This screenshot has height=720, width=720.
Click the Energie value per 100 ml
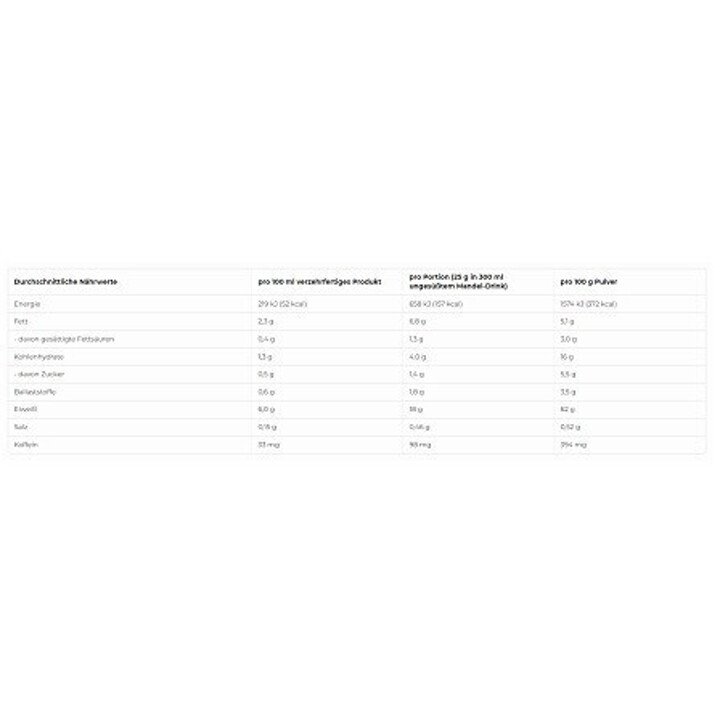pos(282,303)
